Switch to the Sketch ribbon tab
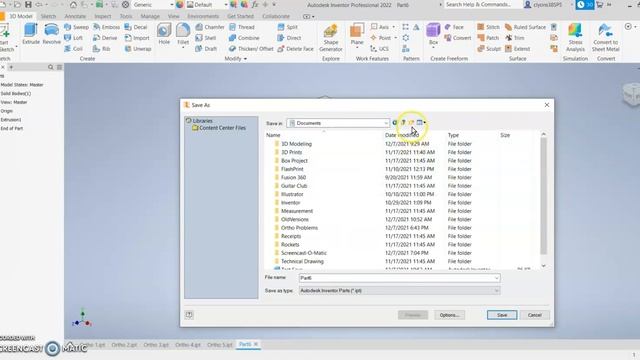Image resolution: width=640 pixels, height=360 pixels. (x=48, y=16)
